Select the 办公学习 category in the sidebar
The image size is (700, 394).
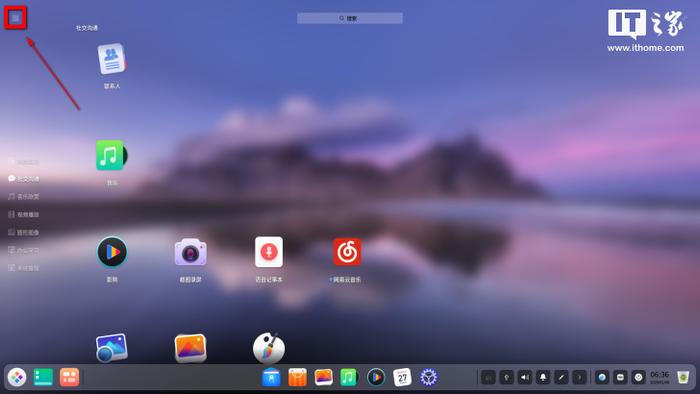click(24, 250)
